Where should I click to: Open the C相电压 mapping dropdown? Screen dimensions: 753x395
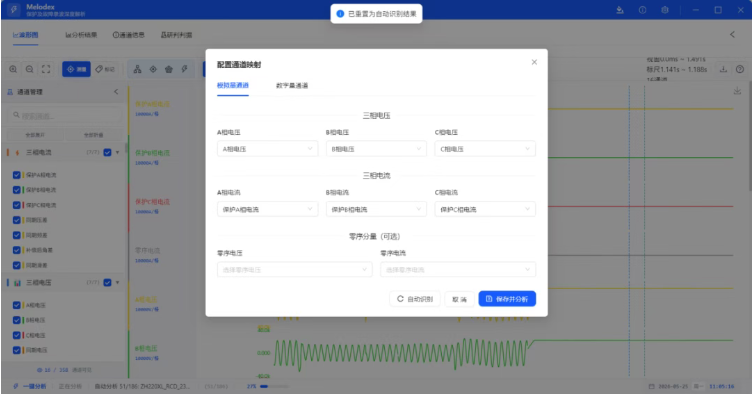click(485, 149)
